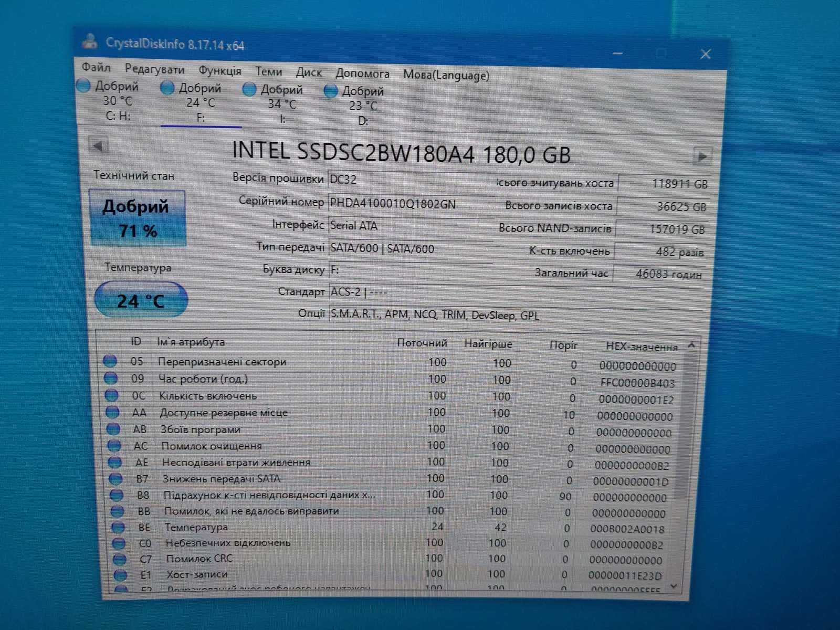Click status dot for attribute BB
Image resolution: width=840 pixels, height=630 pixels.
(118, 511)
